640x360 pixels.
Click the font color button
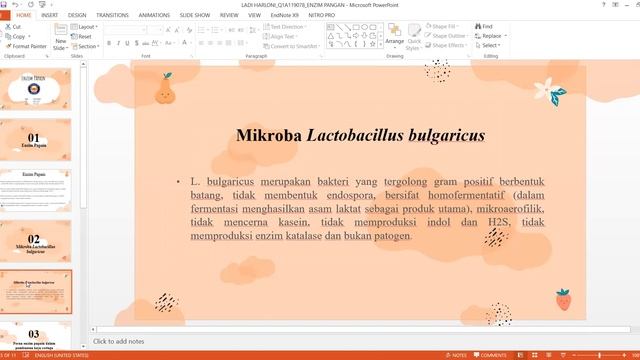tap(184, 43)
